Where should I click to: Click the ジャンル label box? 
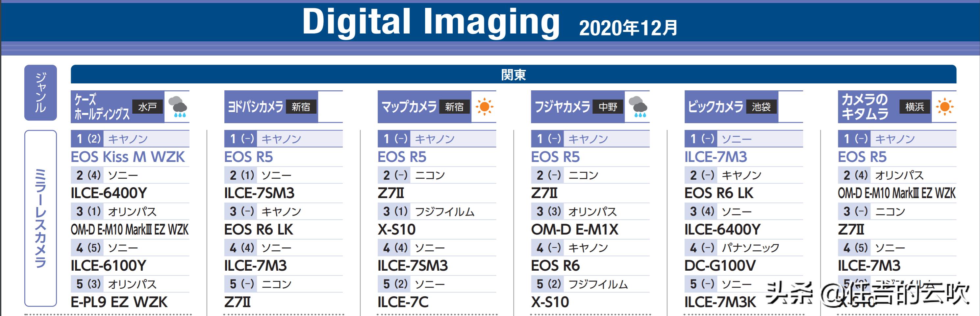(41, 93)
